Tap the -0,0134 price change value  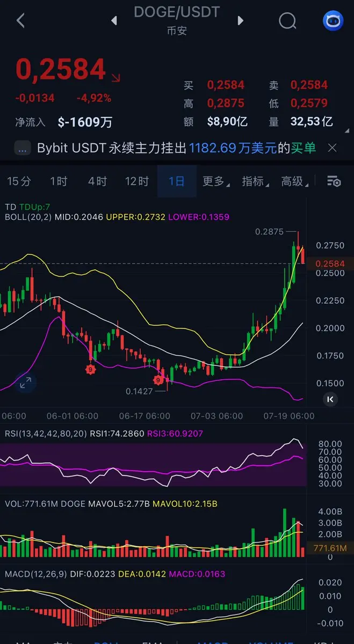pos(35,98)
